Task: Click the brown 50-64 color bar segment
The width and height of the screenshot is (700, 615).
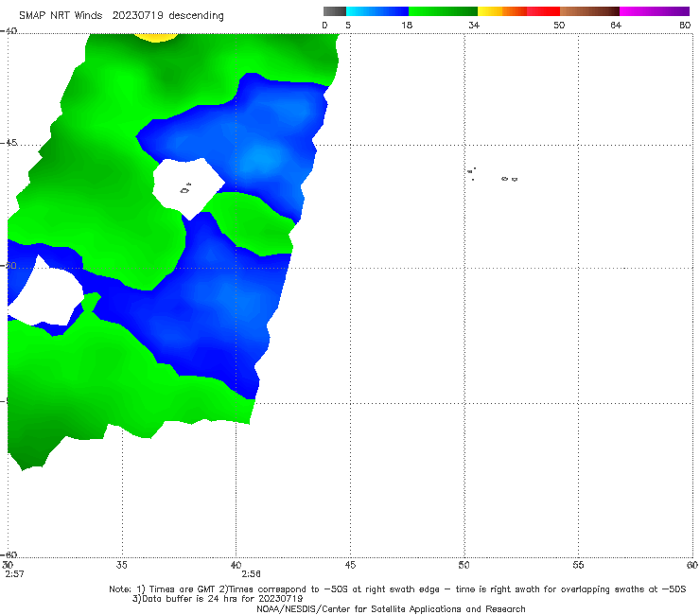Action: coord(589,11)
